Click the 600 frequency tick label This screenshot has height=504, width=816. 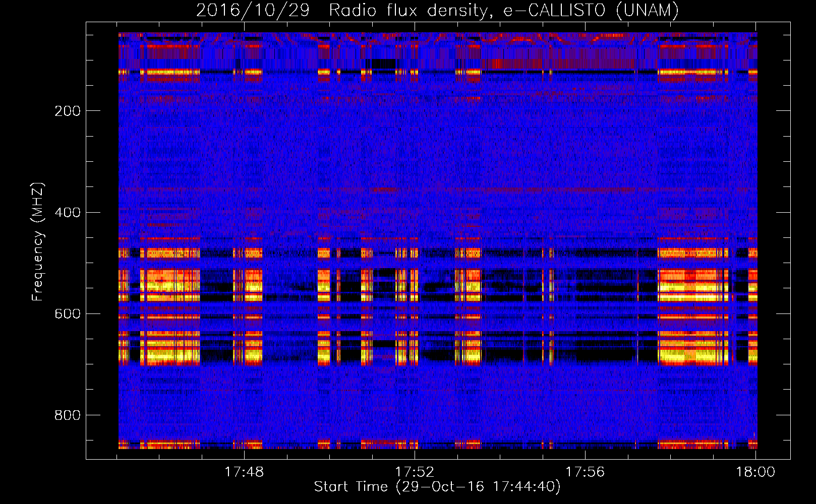(x=68, y=314)
